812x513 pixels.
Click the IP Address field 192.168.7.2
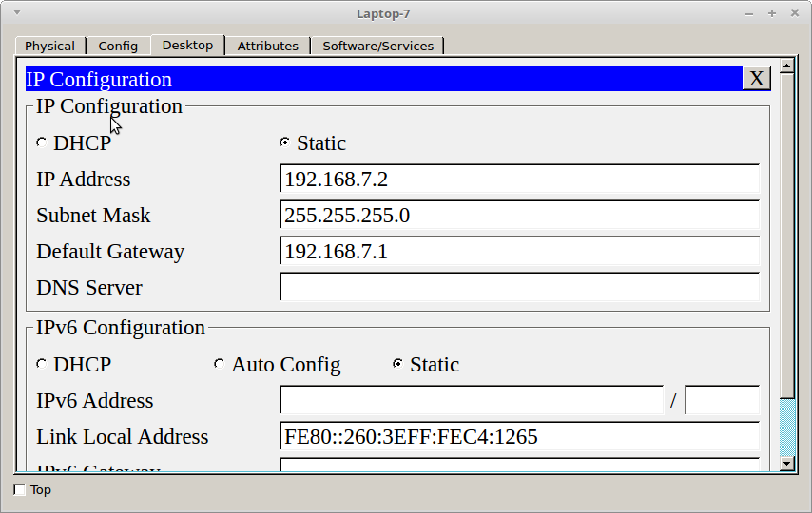(519, 179)
